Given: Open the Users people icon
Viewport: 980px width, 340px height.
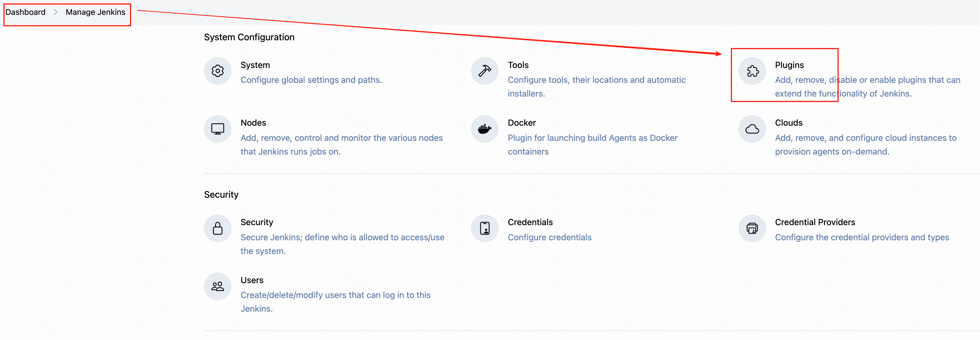Looking at the screenshot, I should tap(218, 286).
